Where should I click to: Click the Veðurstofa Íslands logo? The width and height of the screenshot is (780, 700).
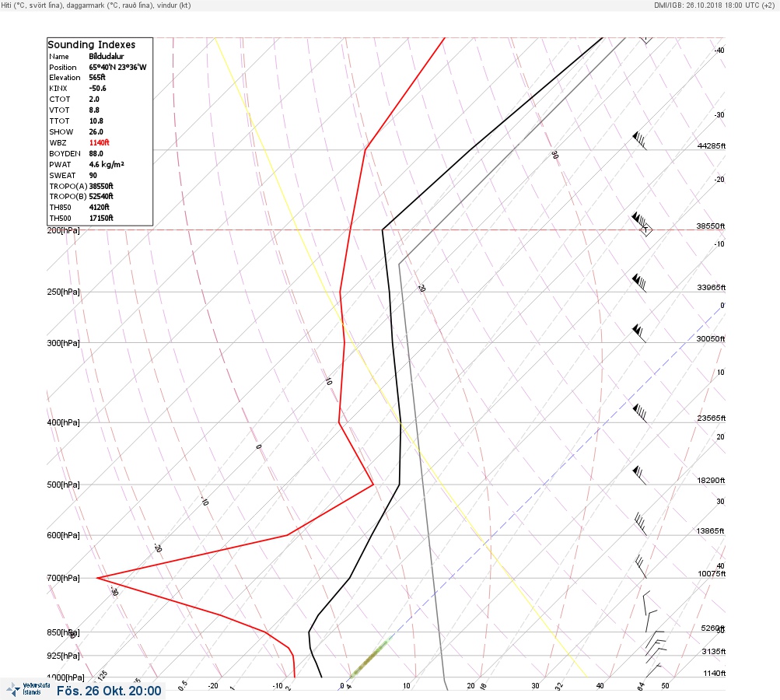coord(29,689)
